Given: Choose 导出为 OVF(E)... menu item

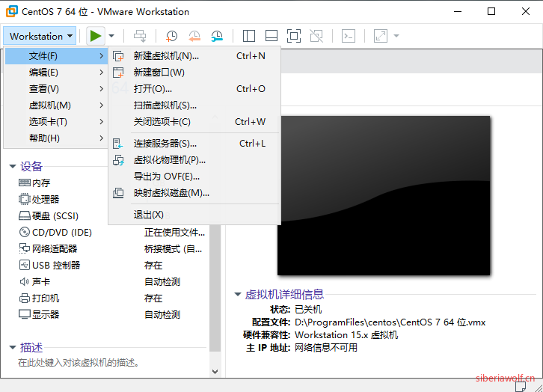Looking at the screenshot, I should pos(194,177).
